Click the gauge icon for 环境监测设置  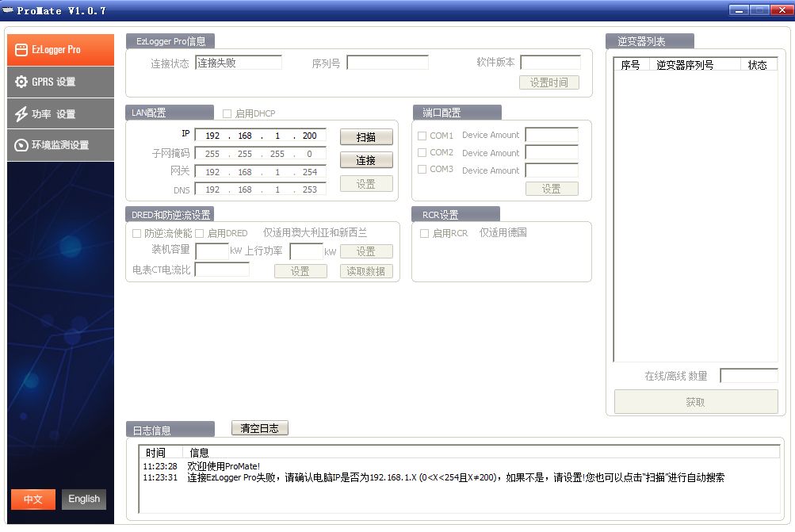[x=21, y=145]
